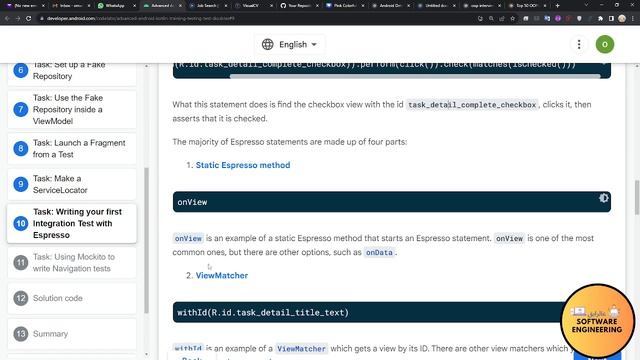Click the horizontal scrollbar of the top code block

415,76
